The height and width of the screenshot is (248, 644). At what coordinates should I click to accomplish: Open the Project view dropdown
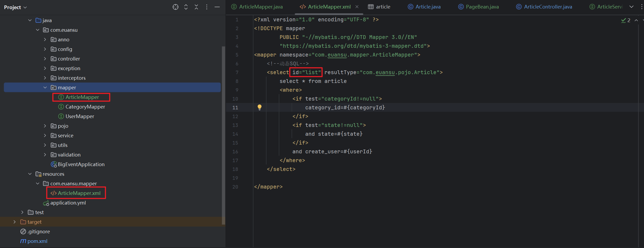click(15, 7)
